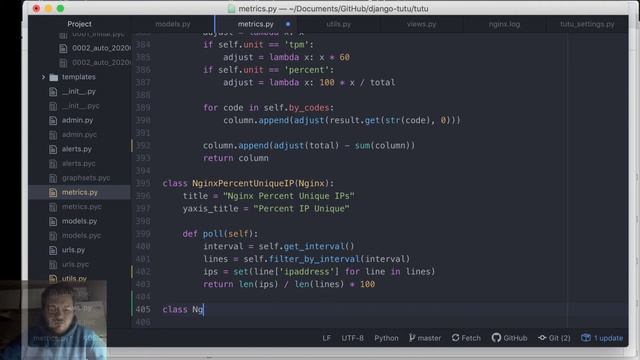
Task: Place cursor after 'class Ng' on line 405
Action: click(x=204, y=309)
